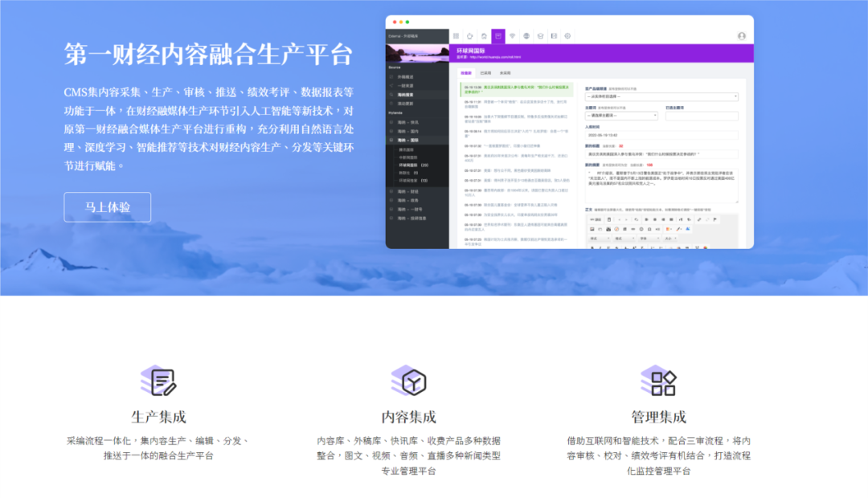Select the highlighted purple archive toolbar icon
This screenshot has width=868, height=498.
498,36
